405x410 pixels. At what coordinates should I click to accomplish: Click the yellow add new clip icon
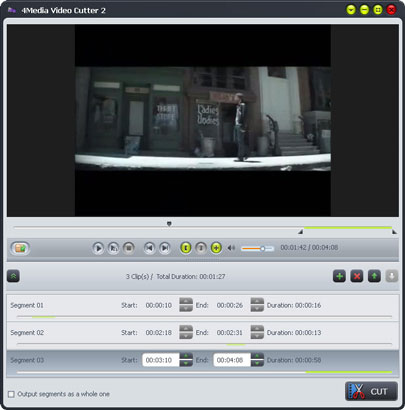(x=216, y=248)
